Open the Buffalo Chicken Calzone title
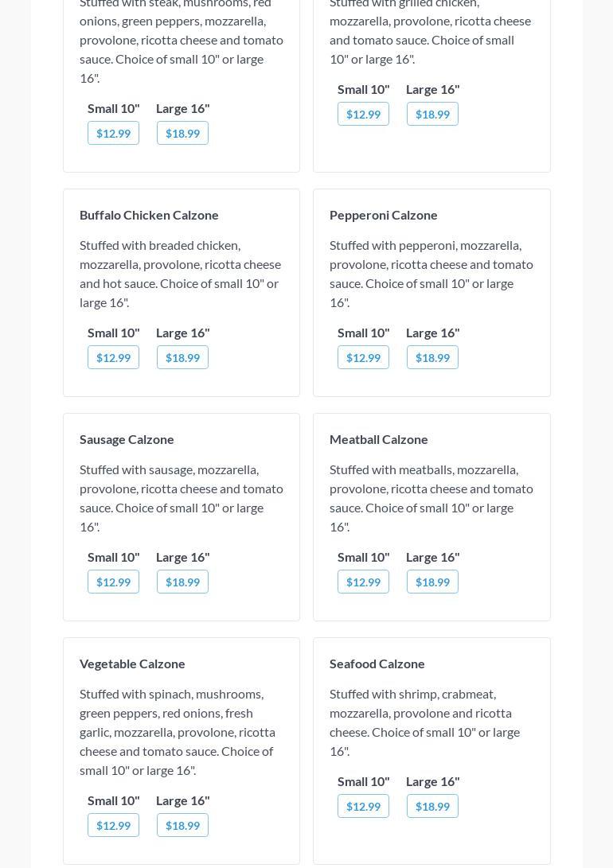613x868 pixels. [149, 215]
